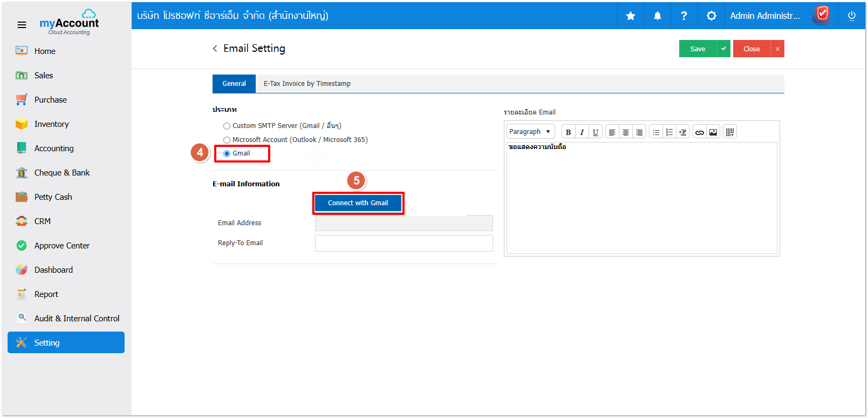Open the Paragraph style dropdown
Screen dimensions: 868x418
[530, 132]
